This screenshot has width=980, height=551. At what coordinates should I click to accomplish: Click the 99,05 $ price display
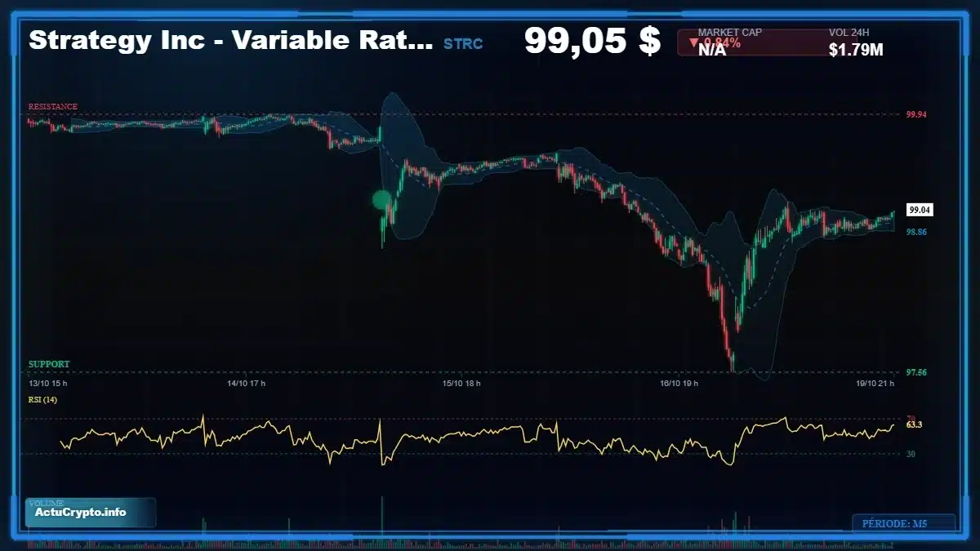[592, 41]
